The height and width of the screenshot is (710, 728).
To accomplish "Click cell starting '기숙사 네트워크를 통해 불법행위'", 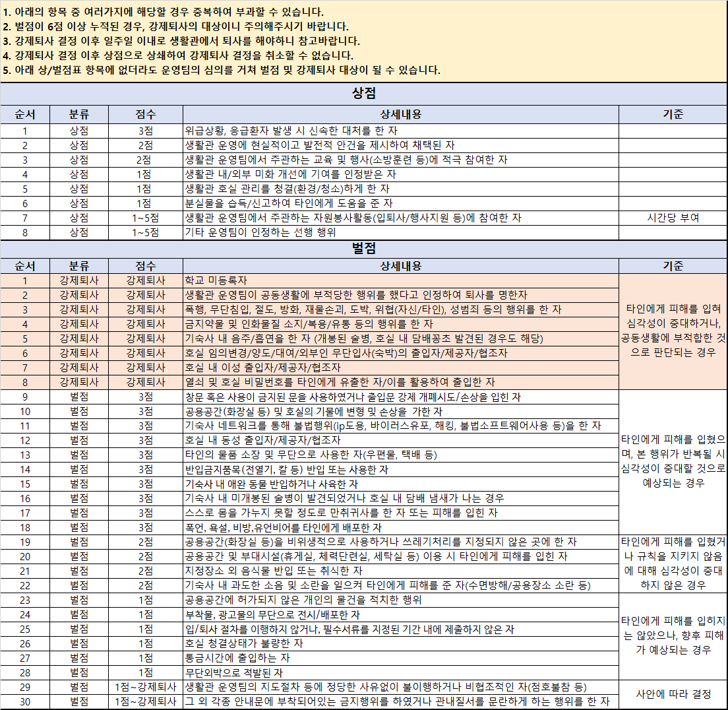I will point(401,426).
